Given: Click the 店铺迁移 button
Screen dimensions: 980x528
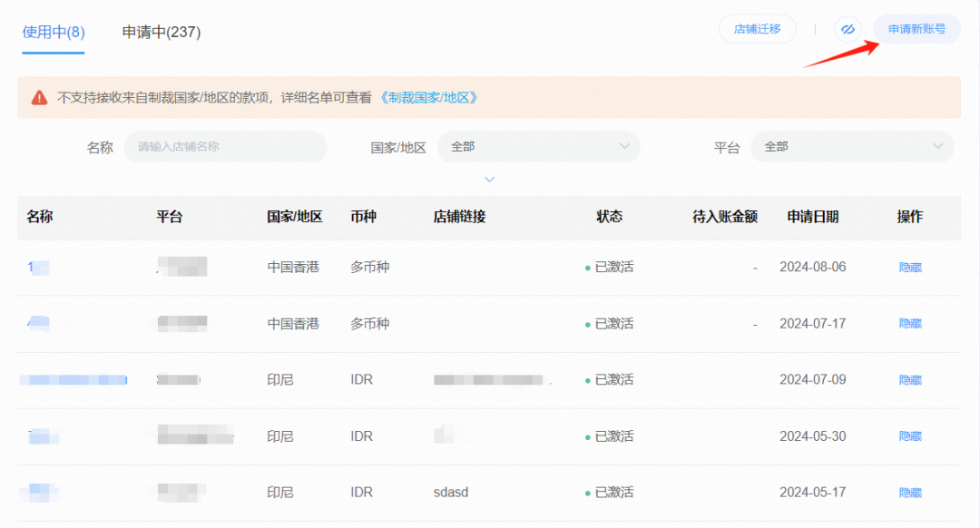Looking at the screenshot, I should pos(758,29).
